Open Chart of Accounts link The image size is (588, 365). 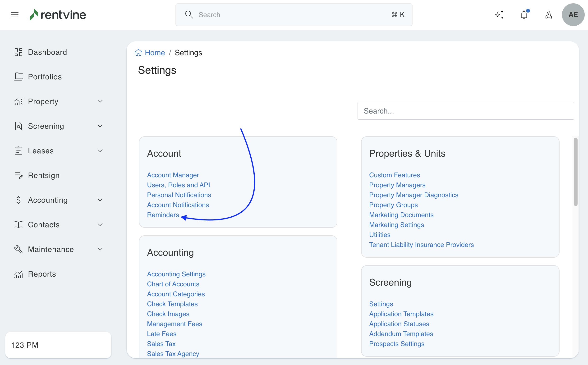tap(173, 284)
